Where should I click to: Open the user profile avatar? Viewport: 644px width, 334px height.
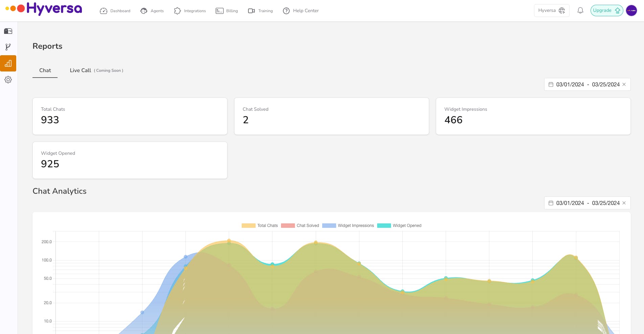point(631,11)
